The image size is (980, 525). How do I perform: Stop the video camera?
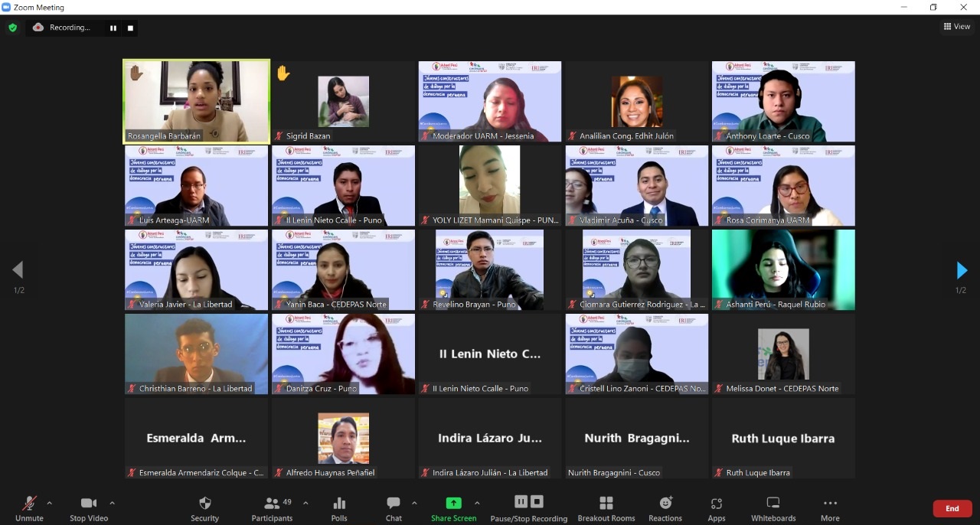88,509
